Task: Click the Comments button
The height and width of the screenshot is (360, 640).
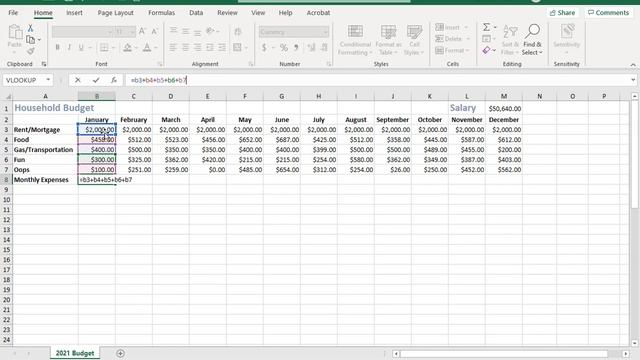Action: [608, 13]
